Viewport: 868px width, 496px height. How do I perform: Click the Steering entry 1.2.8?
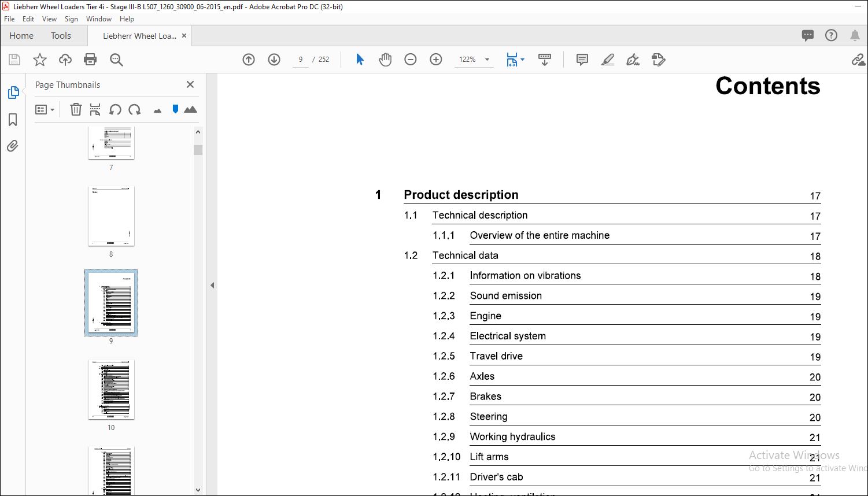(488, 417)
